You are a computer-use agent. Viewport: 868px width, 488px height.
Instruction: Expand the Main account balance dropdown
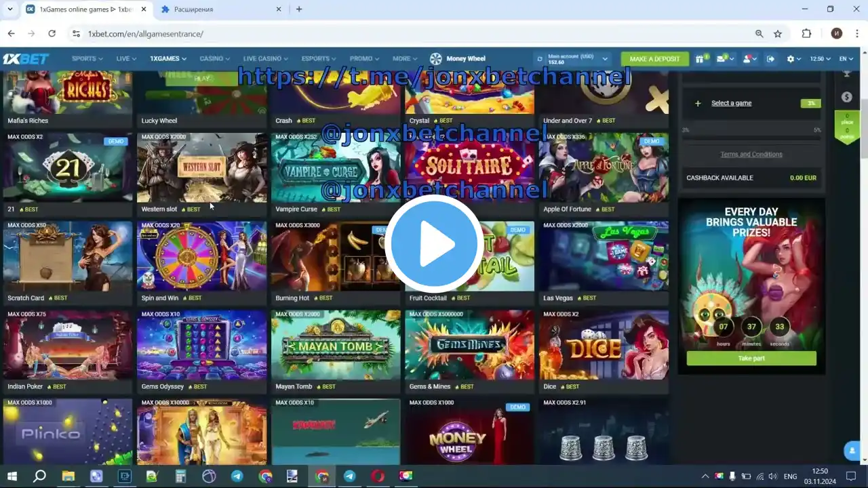click(x=605, y=59)
